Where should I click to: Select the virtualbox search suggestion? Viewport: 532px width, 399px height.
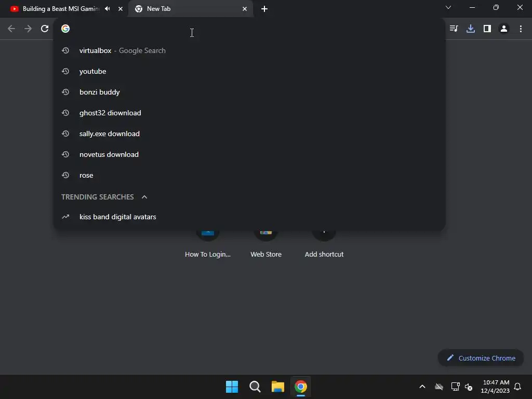pos(249,50)
